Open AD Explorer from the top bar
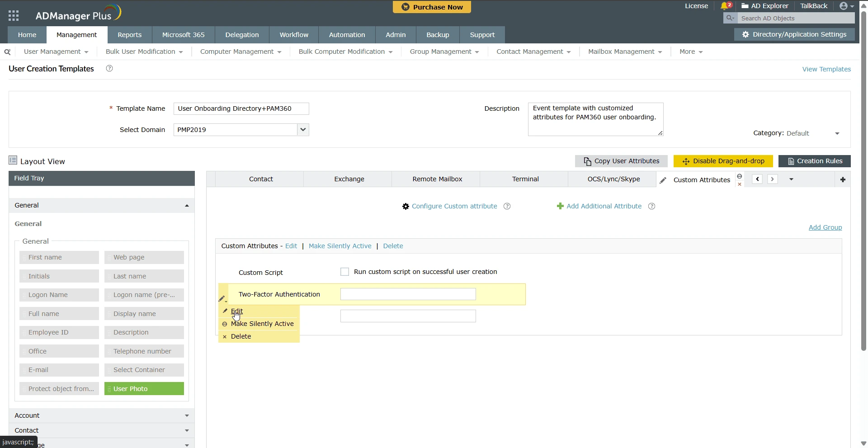The height and width of the screenshot is (448, 868). coord(769,6)
